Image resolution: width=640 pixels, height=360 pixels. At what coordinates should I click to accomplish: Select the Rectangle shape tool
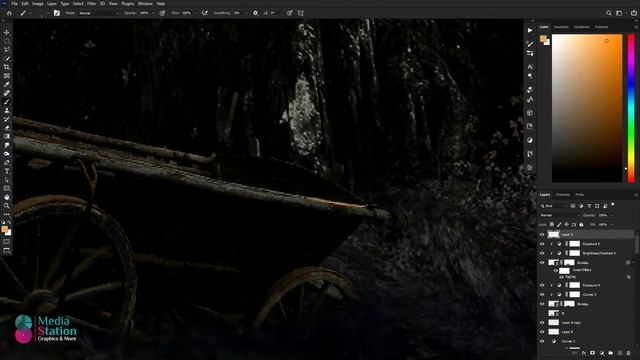pyautogui.click(x=7, y=188)
